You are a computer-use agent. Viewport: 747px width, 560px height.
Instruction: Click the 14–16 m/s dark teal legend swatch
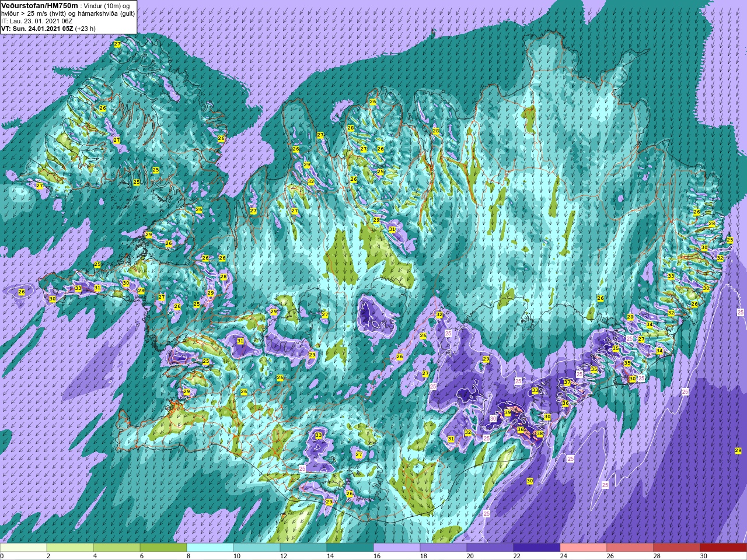(x=350, y=548)
